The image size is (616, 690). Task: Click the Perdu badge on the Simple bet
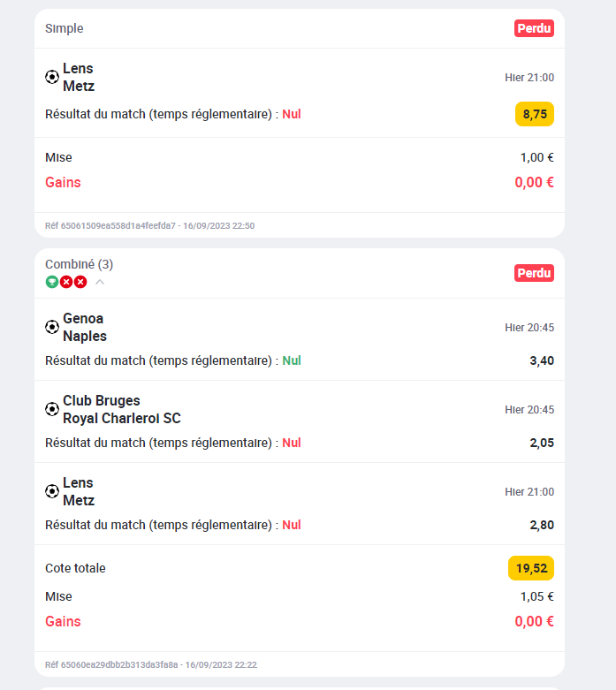pyautogui.click(x=534, y=28)
